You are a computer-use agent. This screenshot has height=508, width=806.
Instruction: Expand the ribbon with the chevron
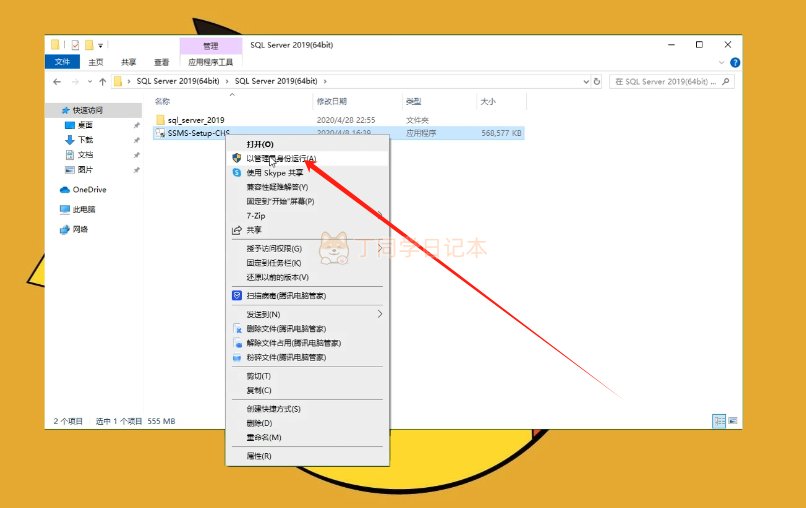721,62
